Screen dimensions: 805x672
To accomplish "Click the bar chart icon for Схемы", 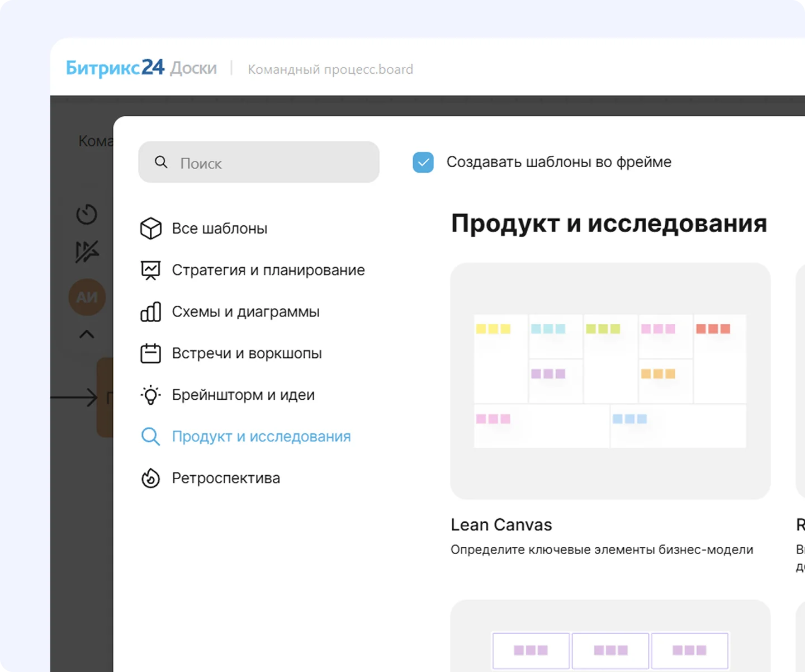I will (150, 312).
